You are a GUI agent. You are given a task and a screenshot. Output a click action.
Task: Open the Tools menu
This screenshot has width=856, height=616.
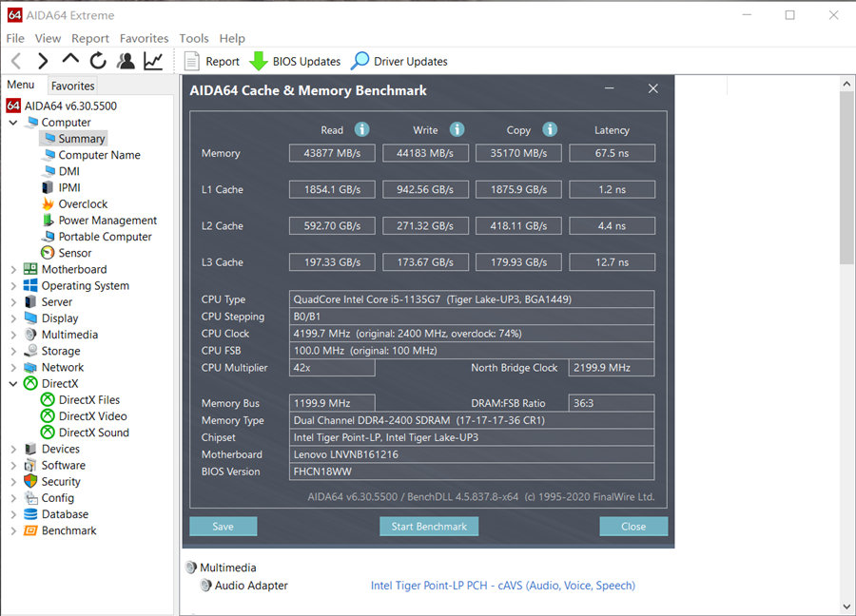194,38
